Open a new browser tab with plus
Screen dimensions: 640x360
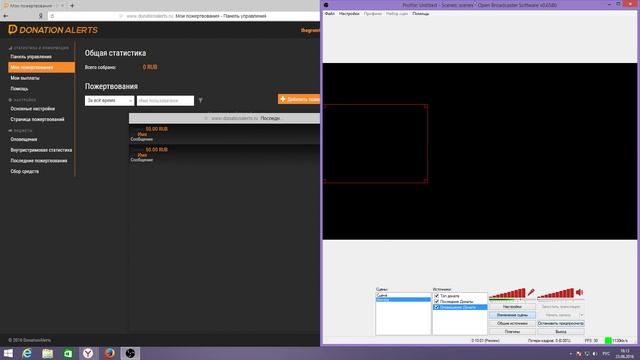point(72,6)
